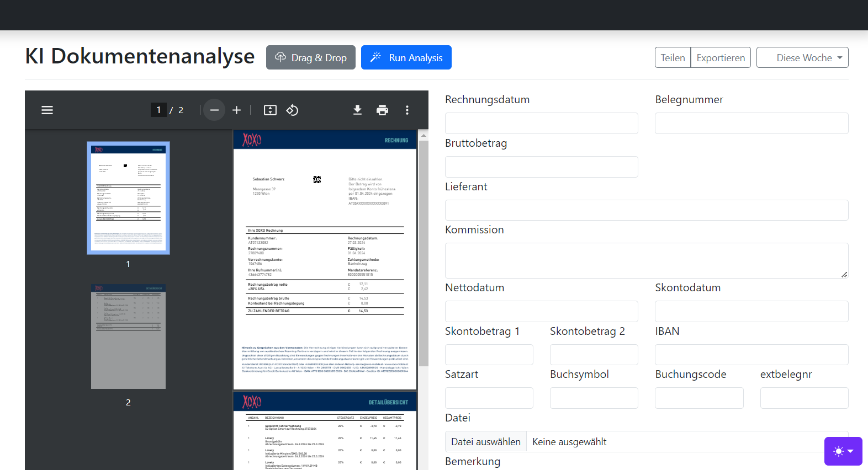This screenshot has width=868, height=470.
Task: Click Run Analysis button
Action: [406, 58]
